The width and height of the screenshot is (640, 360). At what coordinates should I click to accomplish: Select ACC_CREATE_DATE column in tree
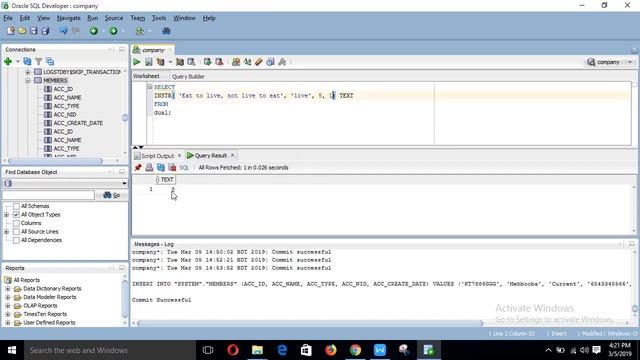point(78,123)
